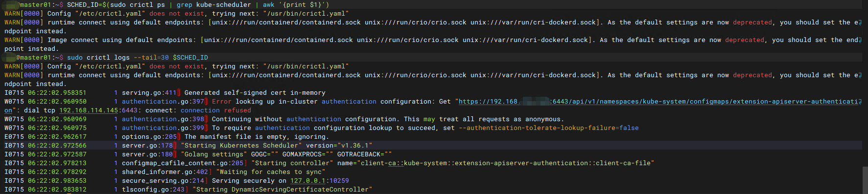
Task: Click timestamp 06:22:02.960950
Action: click(x=57, y=102)
